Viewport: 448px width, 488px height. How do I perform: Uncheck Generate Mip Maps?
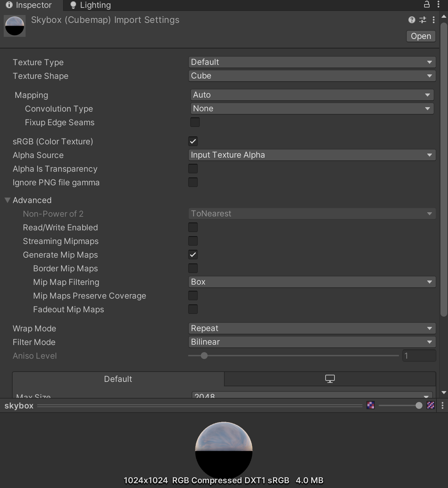(x=193, y=255)
